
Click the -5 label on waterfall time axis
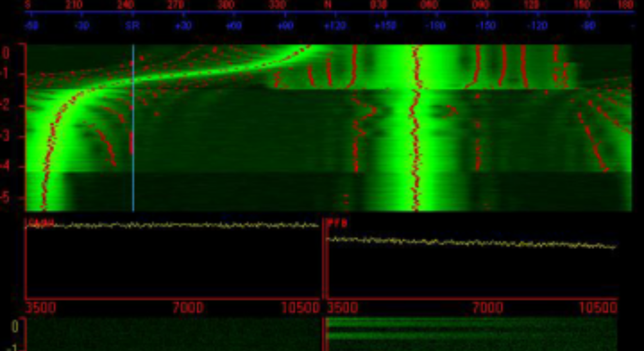click(6, 197)
